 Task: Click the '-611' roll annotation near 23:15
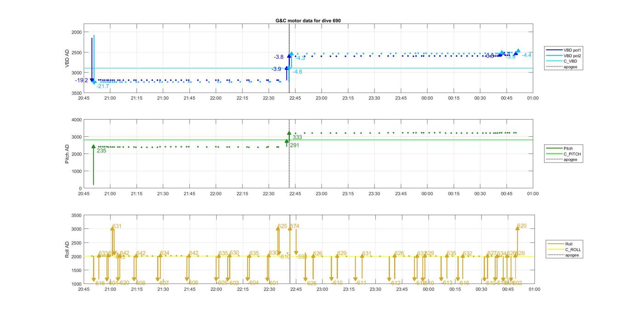coord(361,283)
